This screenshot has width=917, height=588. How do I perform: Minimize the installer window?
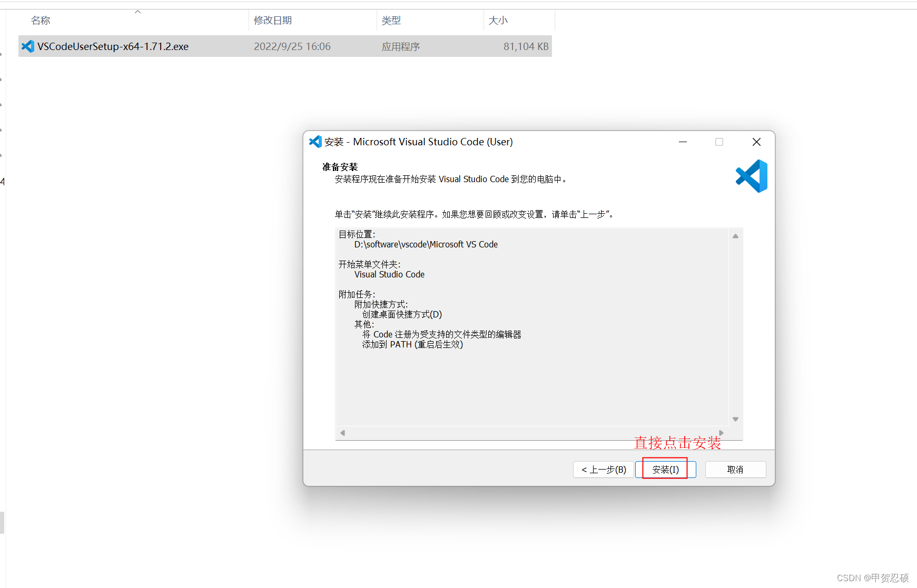coord(683,142)
